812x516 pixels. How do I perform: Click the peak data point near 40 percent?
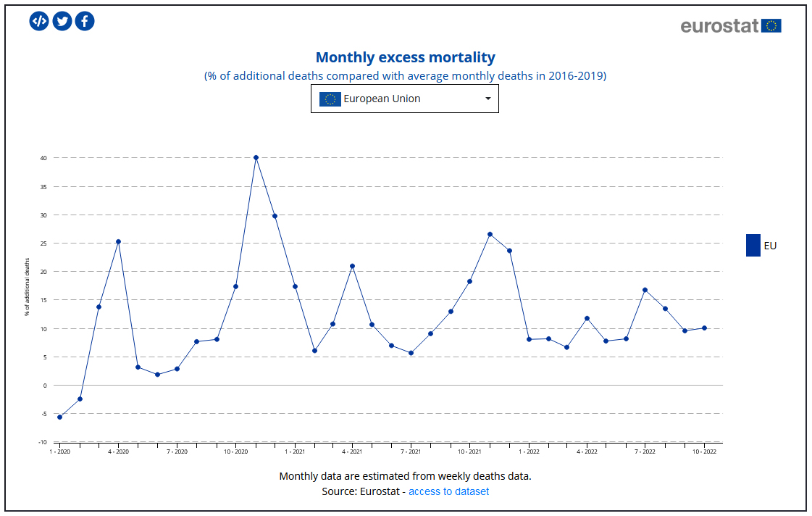click(x=256, y=157)
